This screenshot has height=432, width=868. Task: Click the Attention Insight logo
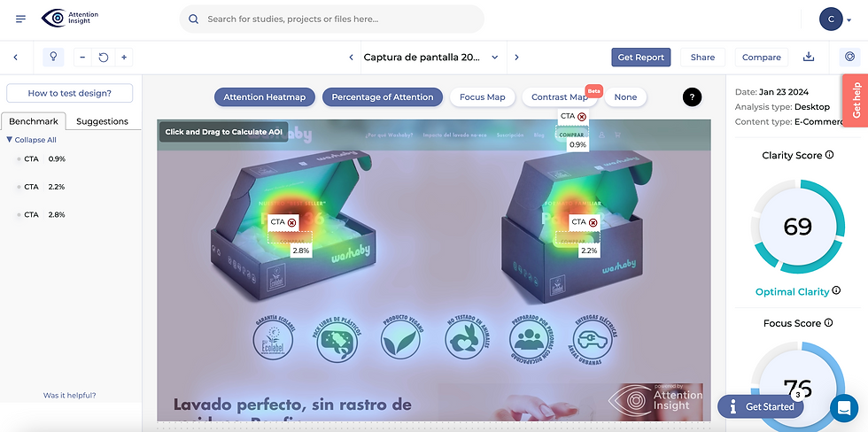(70, 19)
